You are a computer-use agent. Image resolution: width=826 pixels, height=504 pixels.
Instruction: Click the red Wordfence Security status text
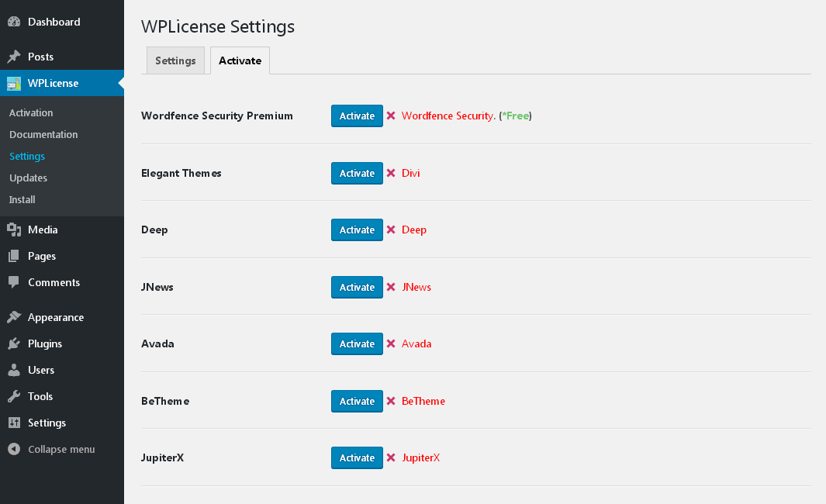[448, 116]
